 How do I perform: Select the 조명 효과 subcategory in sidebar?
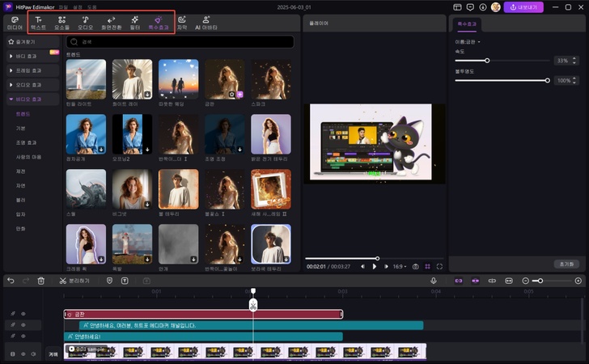(x=26, y=142)
